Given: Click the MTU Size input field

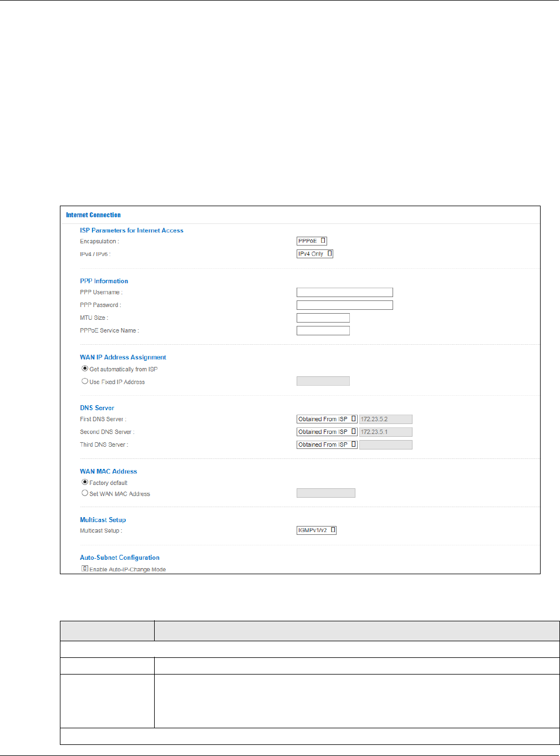Looking at the screenshot, I should pyautogui.click(x=323, y=318).
